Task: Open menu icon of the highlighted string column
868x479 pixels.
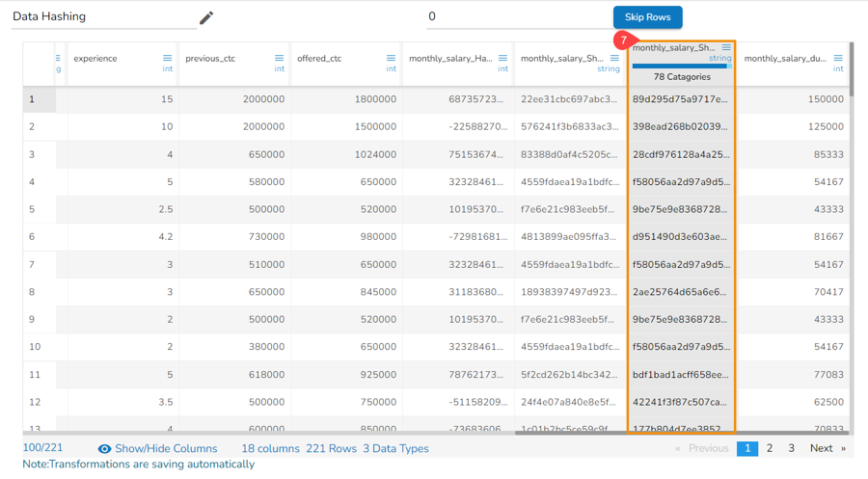Action: pos(726,47)
